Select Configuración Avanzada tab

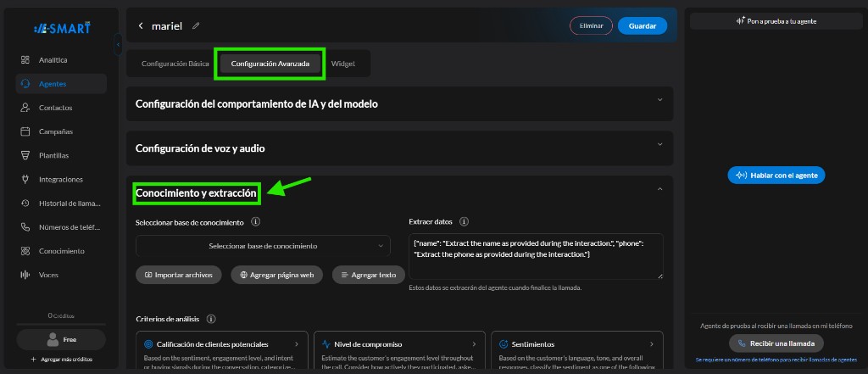click(x=269, y=64)
